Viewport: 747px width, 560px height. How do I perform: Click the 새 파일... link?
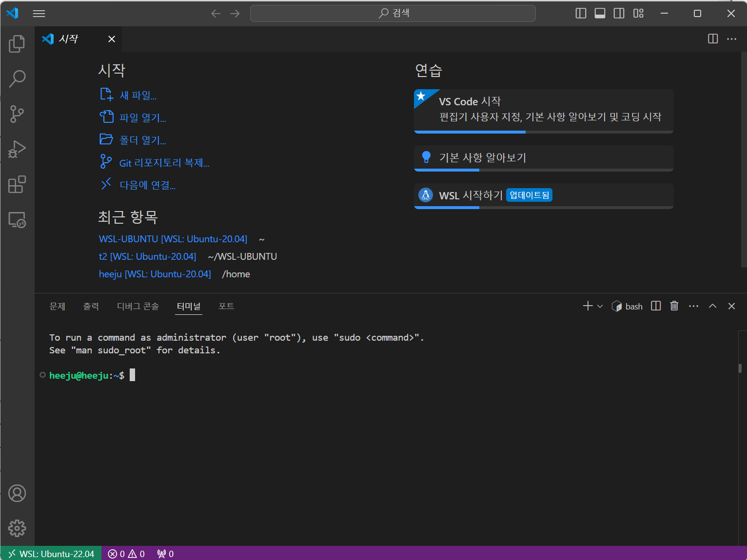(x=128, y=95)
